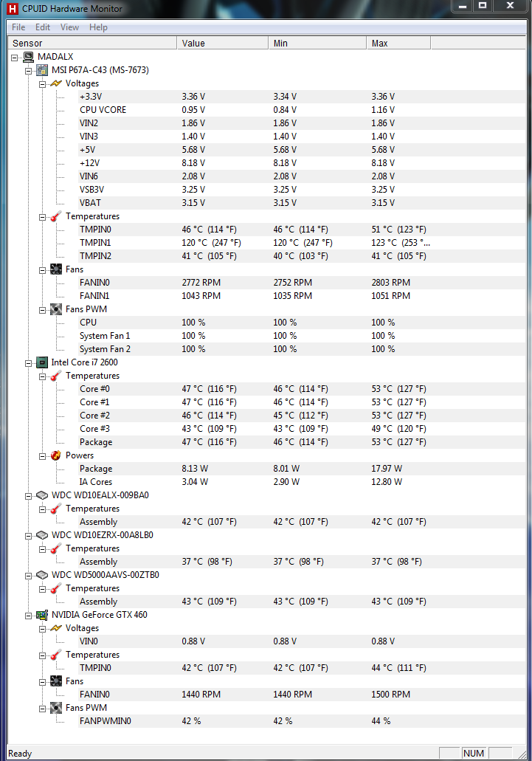
Task: Click the Max column header
Action: [398, 44]
